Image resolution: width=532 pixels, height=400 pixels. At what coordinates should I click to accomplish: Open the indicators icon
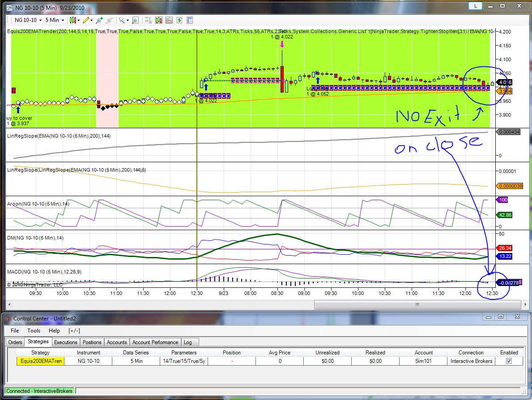(x=169, y=21)
